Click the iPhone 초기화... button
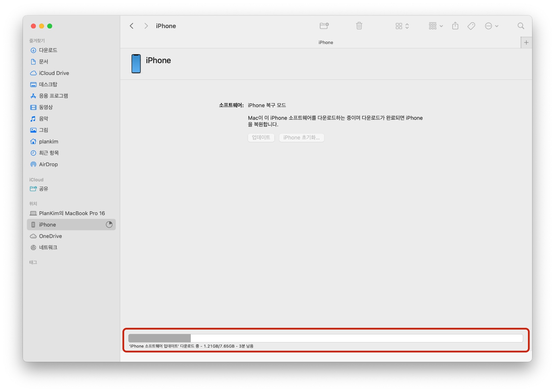The image size is (555, 392). pyautogui.click(x=301, y=138)
